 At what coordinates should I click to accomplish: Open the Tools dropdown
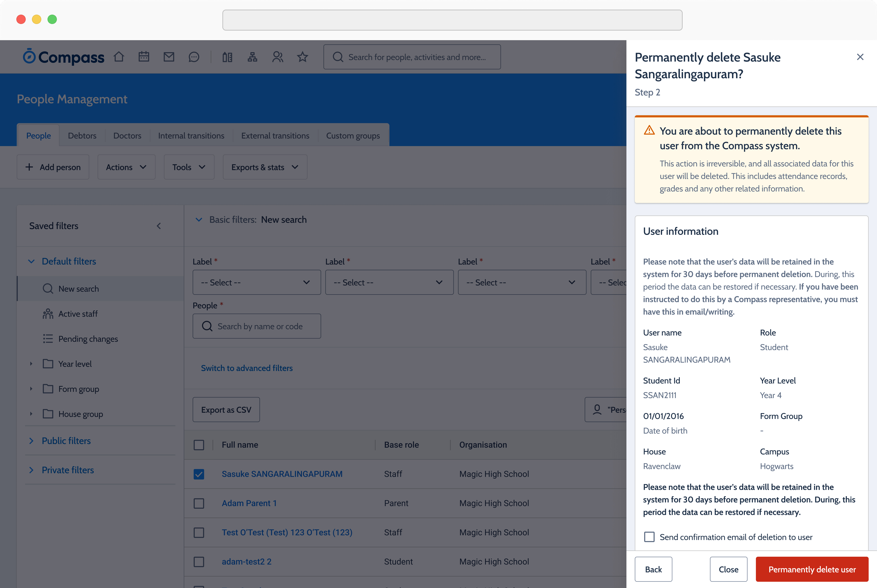(x=189, y=167)
